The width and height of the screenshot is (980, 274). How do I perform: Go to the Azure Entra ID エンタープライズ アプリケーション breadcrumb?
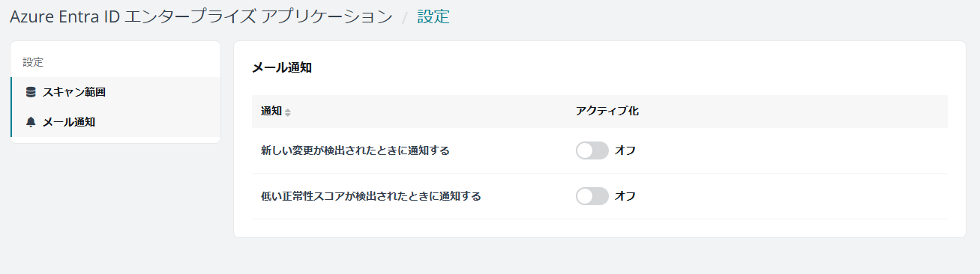(x=201, y=16)
